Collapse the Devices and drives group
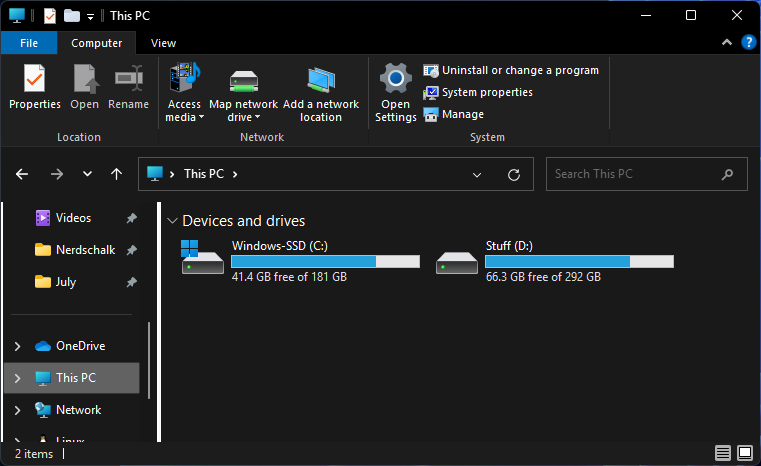761x466 pixels. [173, 221]
